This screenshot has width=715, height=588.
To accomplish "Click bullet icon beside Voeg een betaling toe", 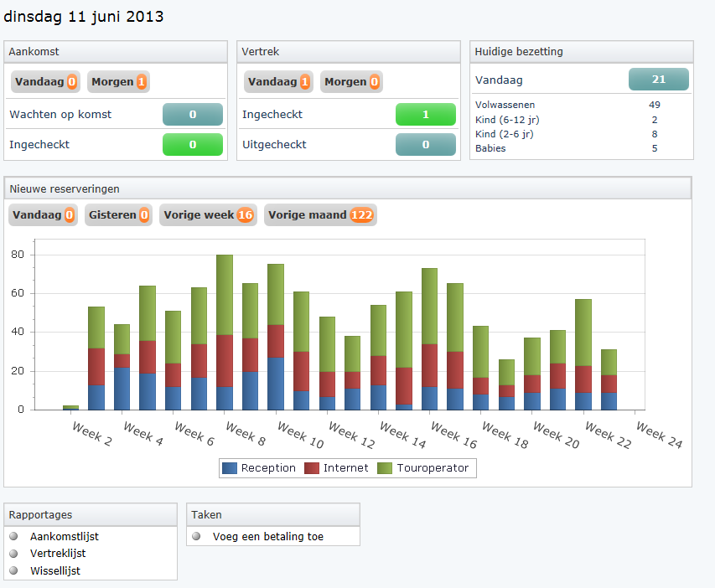I will [x=196, y=536].
